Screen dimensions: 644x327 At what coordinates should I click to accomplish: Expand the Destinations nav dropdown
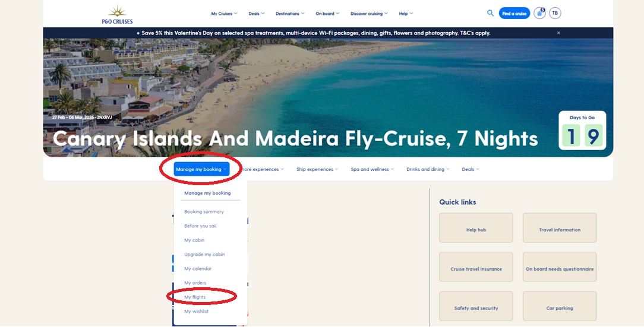290,14
